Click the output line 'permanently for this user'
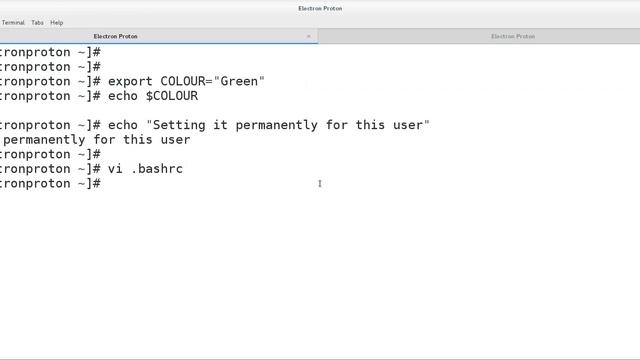 (96, 140)
